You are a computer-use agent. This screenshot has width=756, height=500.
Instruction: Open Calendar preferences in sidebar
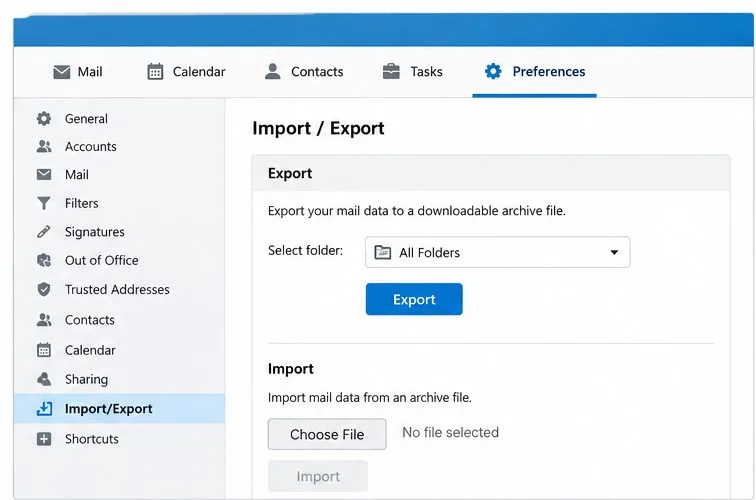119,350
